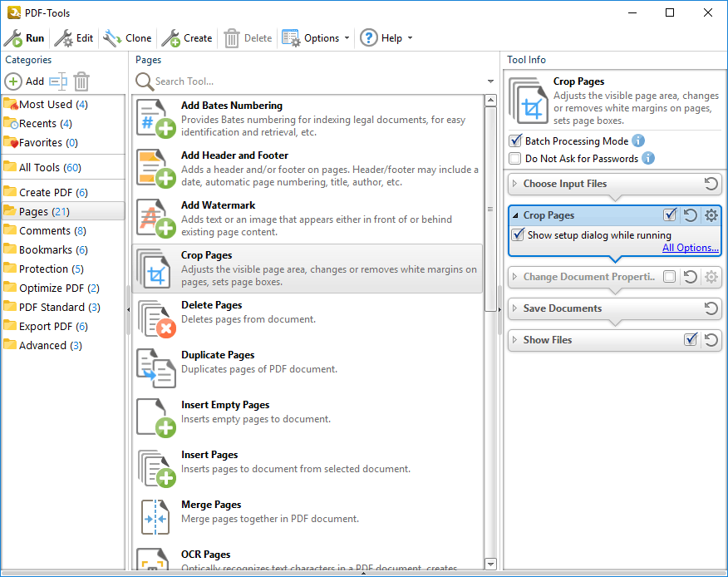The height and width of the screenshot is (577, 728).
Task: Select the PDF Standard category
Action: click(x=63, y=307)
